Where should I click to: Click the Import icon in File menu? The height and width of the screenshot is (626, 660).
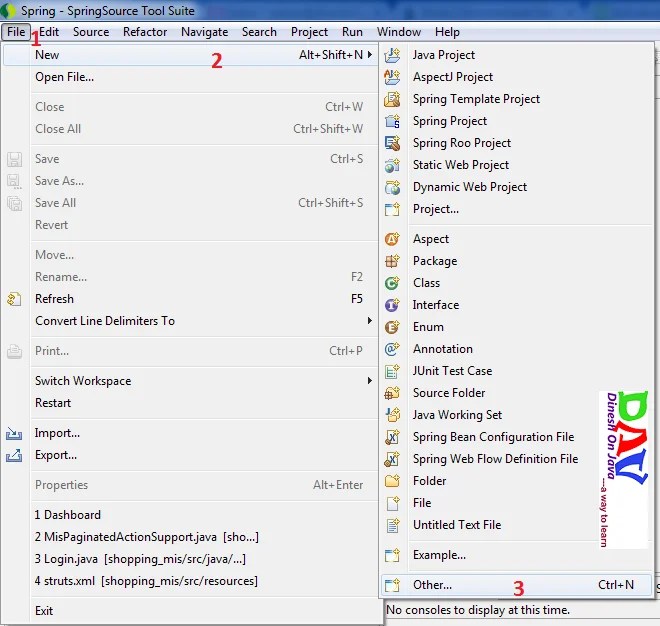14,433
